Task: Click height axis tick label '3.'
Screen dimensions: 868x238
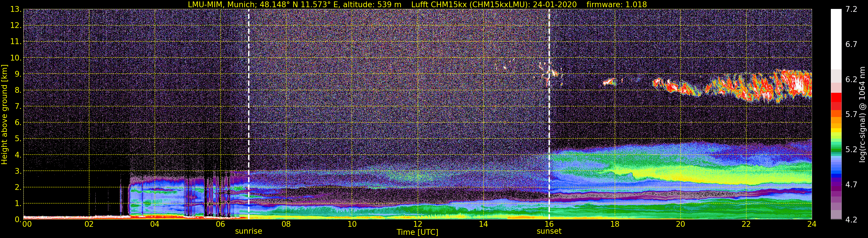Action: 18,171
